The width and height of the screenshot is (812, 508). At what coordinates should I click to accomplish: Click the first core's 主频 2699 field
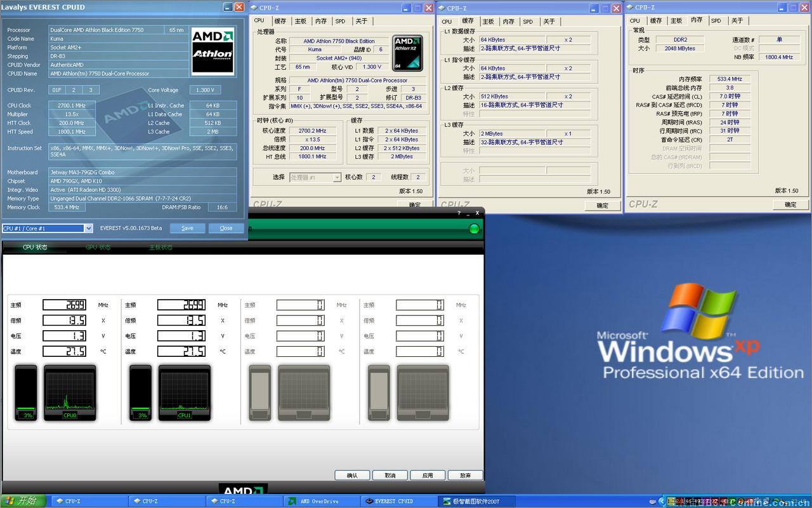point(65,305)
